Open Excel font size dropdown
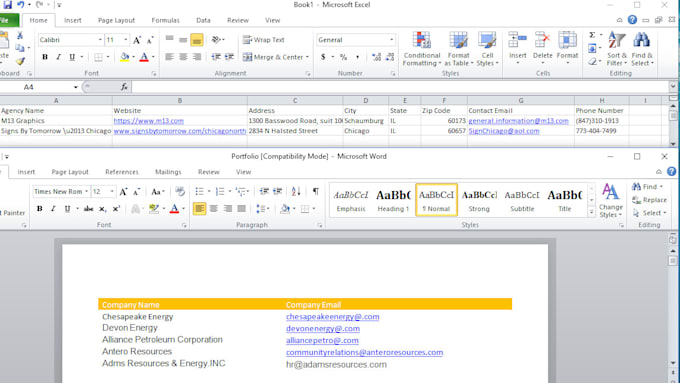 click(126, 40)
